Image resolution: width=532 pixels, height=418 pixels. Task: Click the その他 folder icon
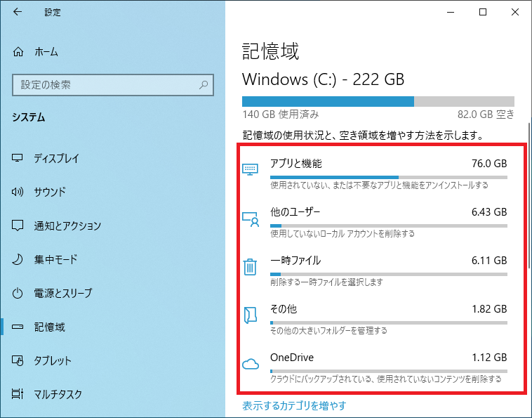251,315
